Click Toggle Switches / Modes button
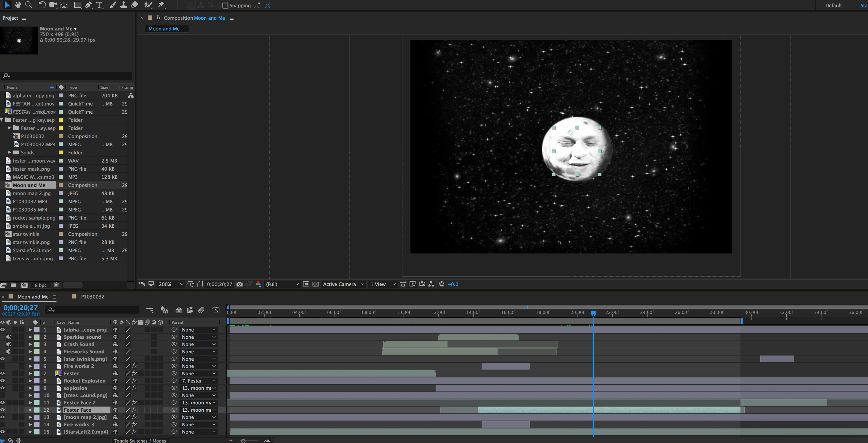Image resolution: width=868 pixels, height=443 pixels. coord(140,440)
